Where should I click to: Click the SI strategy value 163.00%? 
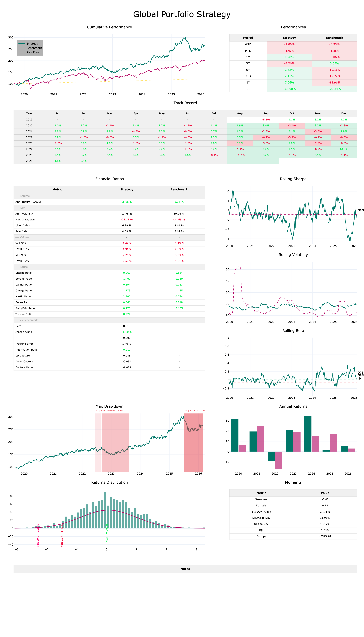pyautogui.click(x=289, y=89)
